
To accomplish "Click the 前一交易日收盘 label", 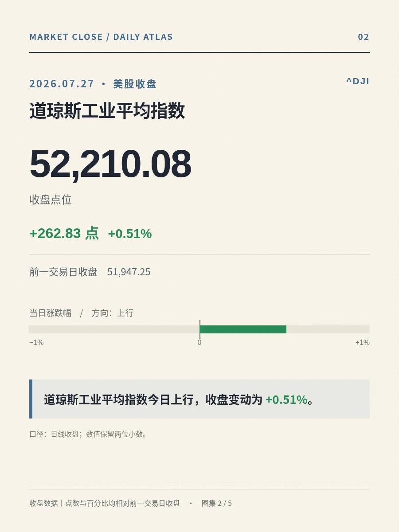I will tap(63, 272).
